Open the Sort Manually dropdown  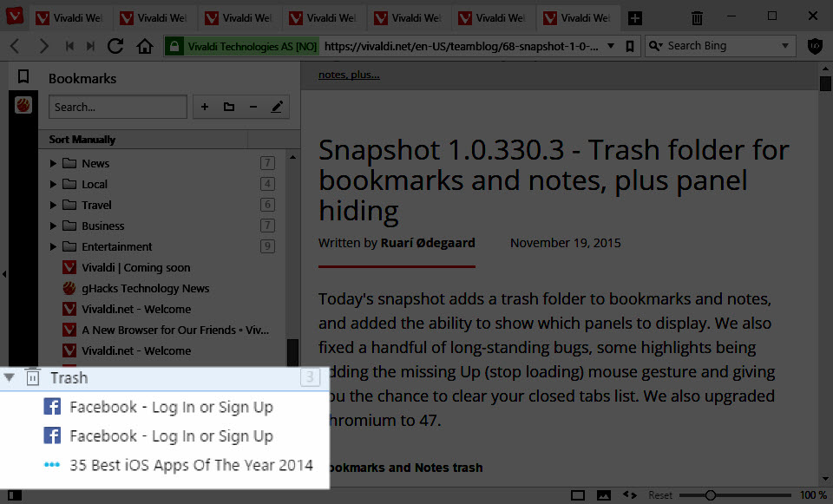pos(143,139)
